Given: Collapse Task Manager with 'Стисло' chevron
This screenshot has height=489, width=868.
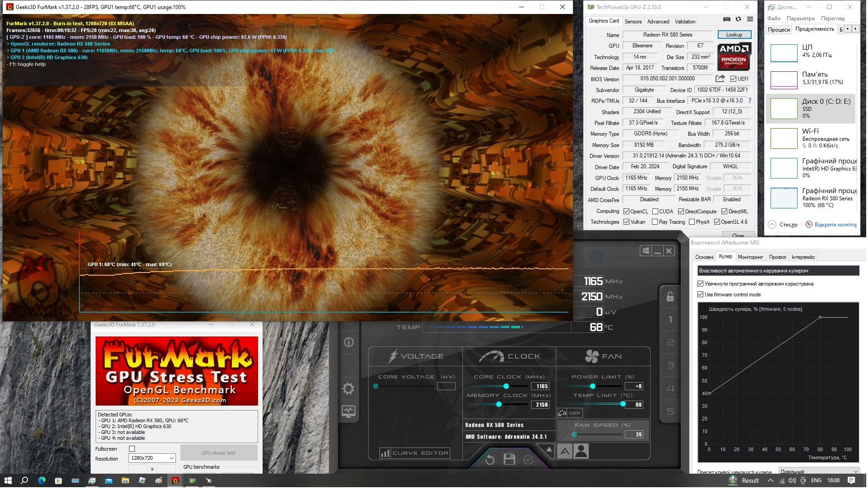Looking at the screenshot, I should 773,225.
